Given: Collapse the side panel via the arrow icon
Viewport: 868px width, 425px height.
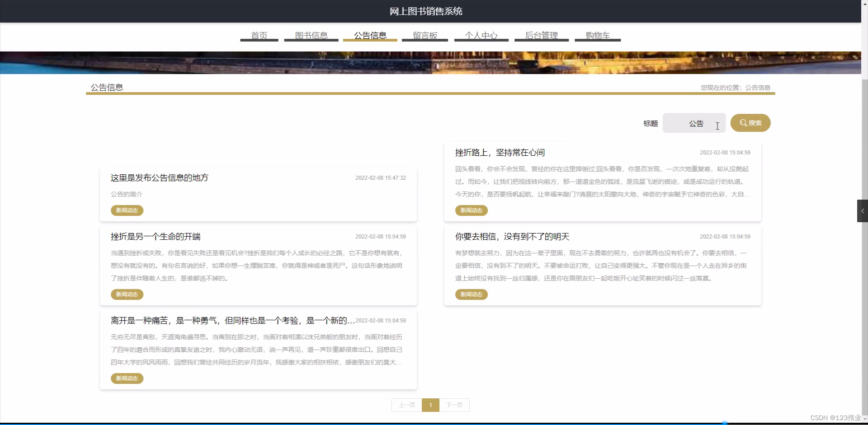Looking at the screenshot, I should (863, 210).
